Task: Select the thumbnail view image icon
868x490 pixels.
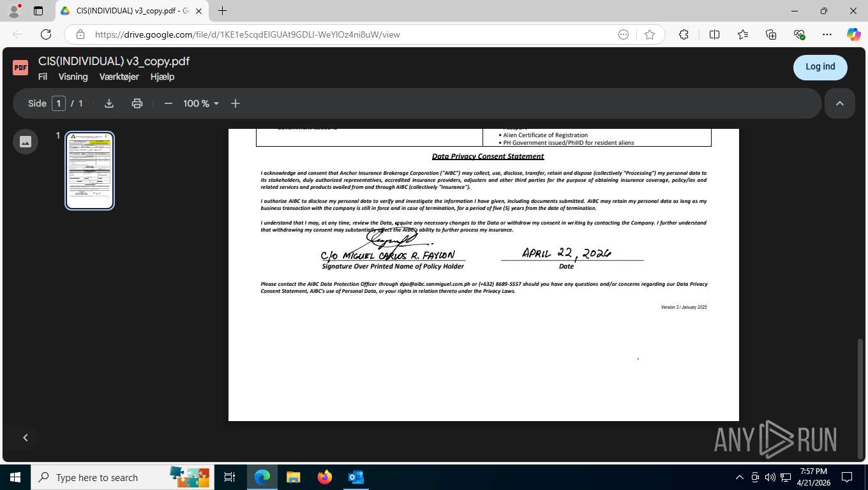Action: pyautogui.click(x=26, y=142)
